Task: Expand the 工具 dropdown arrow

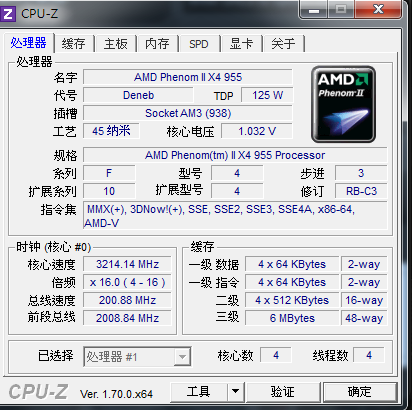Action: 236,392
